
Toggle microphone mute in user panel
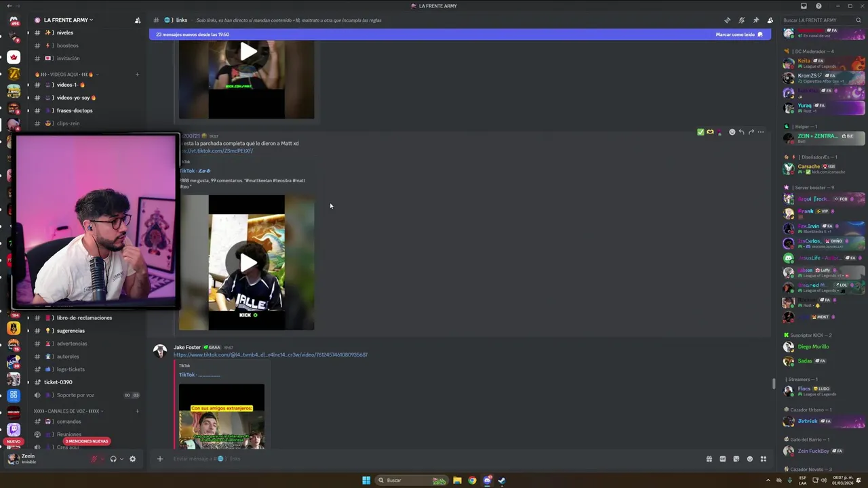94,459
